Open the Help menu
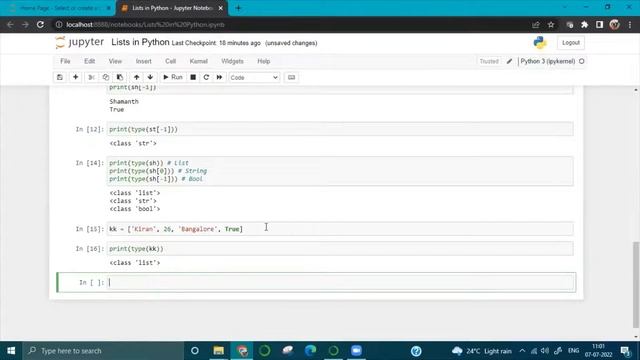640x360 pixels. 264,61
